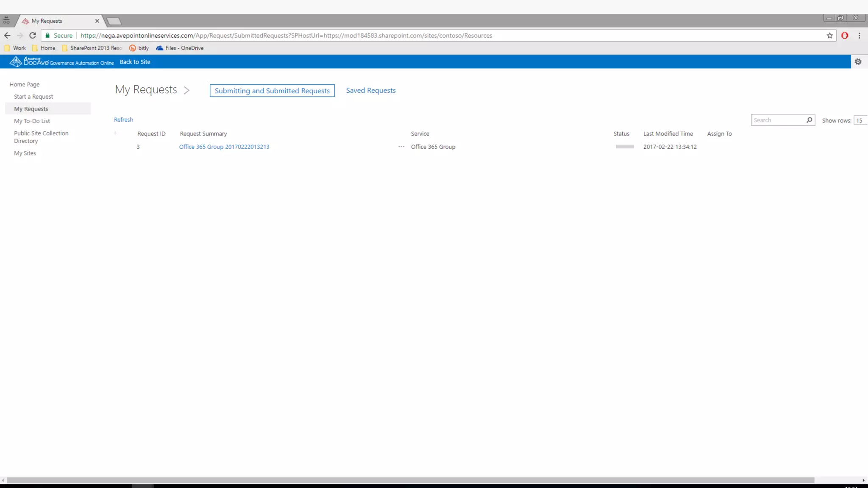The width and height of the screenshot is (868, 488).
Task: Bookmark page with the star icon
Action: click(x=829, y=36)
